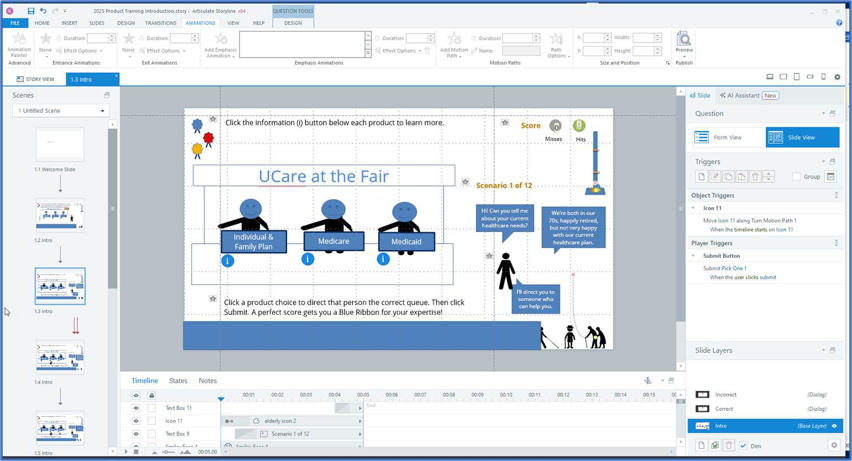Click the Add Motion Path icon
Screen dimensions: 852x461
pos(454,39)
